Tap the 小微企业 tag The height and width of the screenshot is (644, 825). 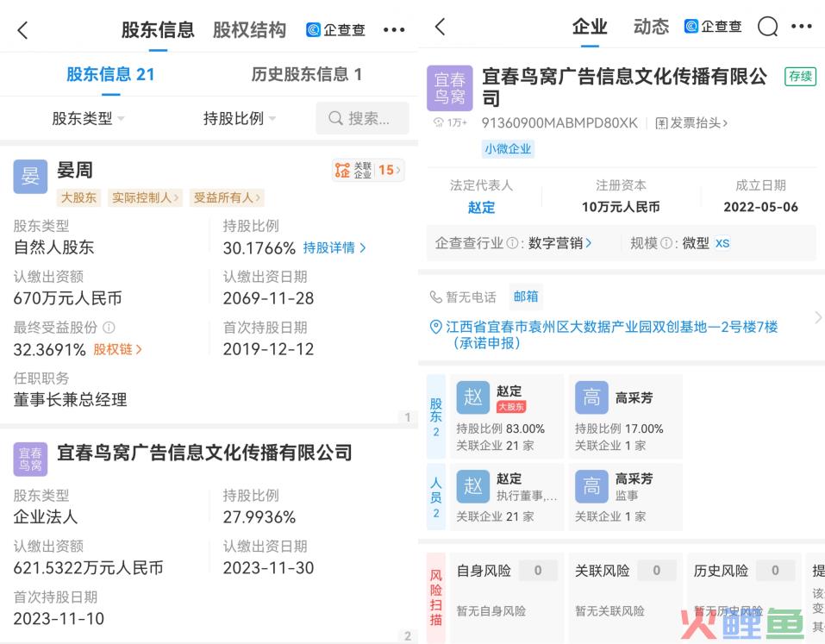pyautogui.click(x=508, y=149)
